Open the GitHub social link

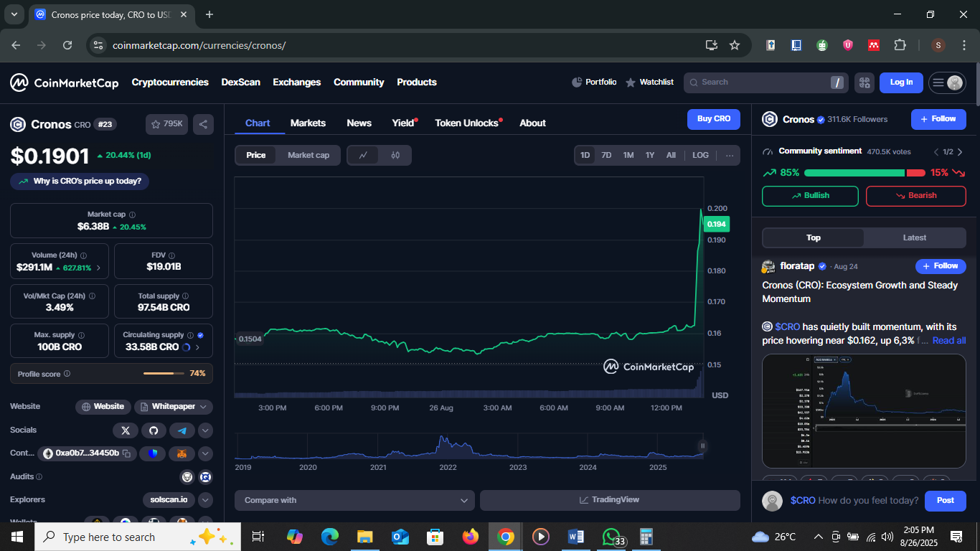(x=153, y=430)
